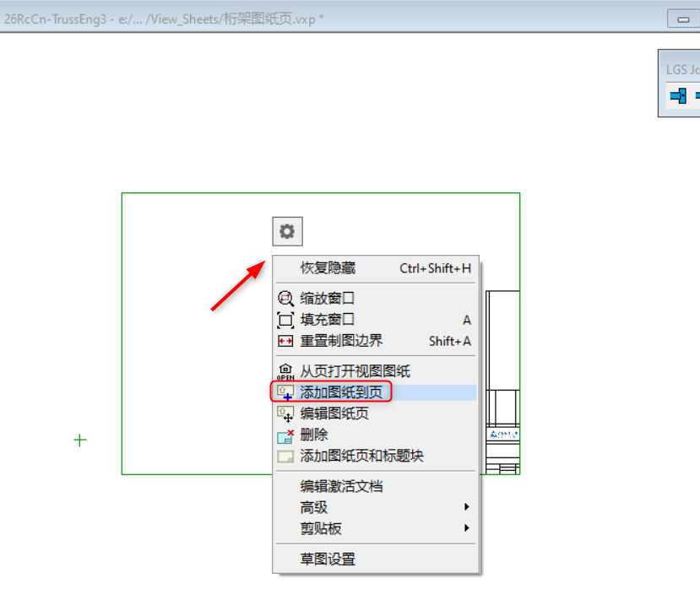Click the red 重置制图边界 icon

coord(285,342)
